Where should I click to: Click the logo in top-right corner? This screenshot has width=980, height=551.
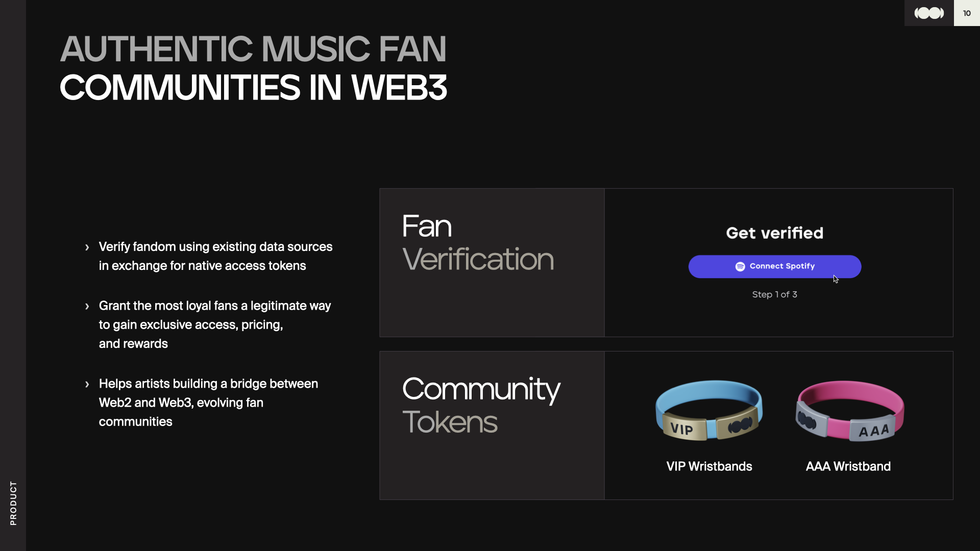(928, 13)
